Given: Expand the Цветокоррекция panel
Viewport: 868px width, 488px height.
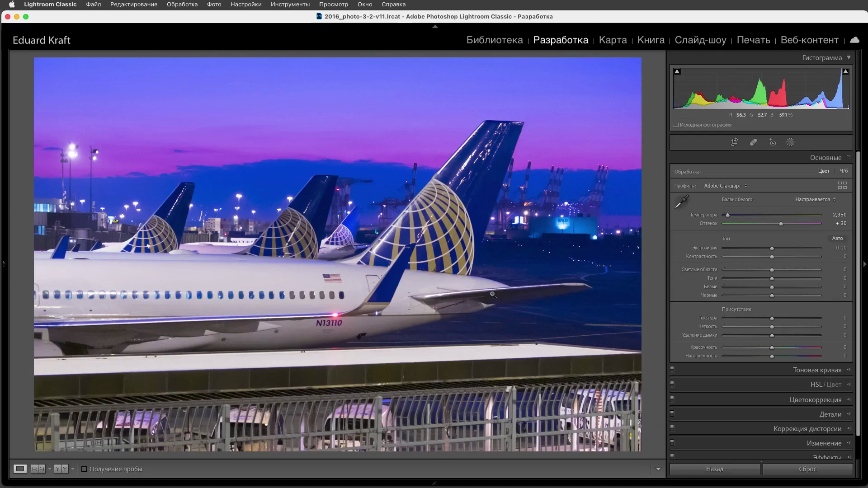Looking at the screenshot, I should 849,399.
